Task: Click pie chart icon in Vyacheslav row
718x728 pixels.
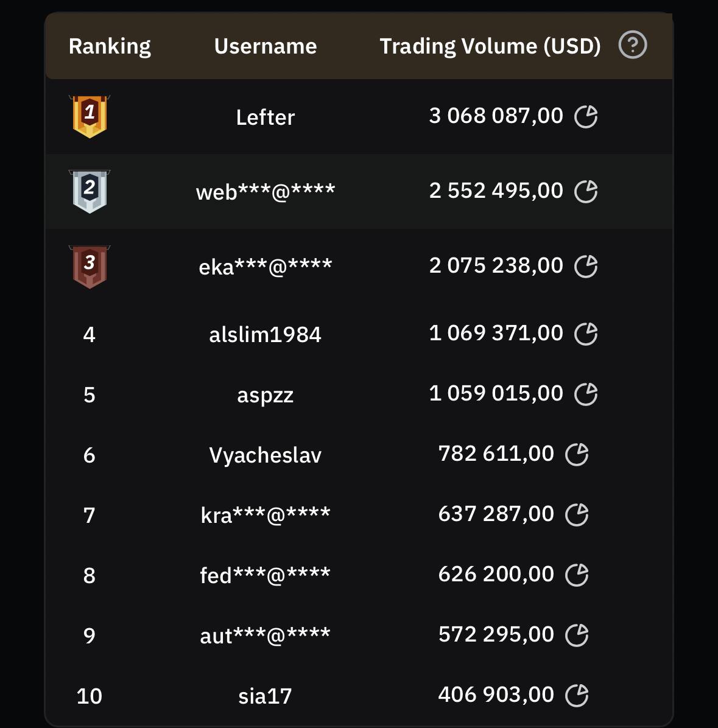Action: coord(576,454)
